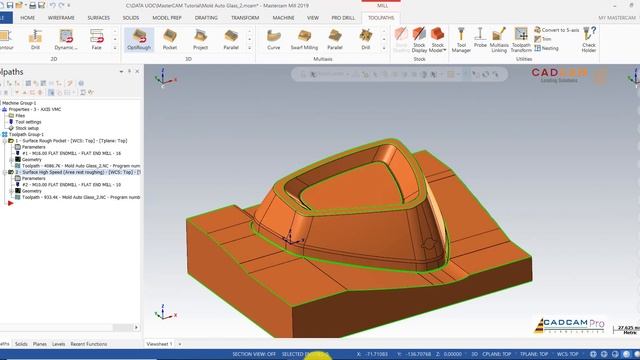Click the red insert arrow in tree
Screen dimensions: 640x360
click(10, 203)
